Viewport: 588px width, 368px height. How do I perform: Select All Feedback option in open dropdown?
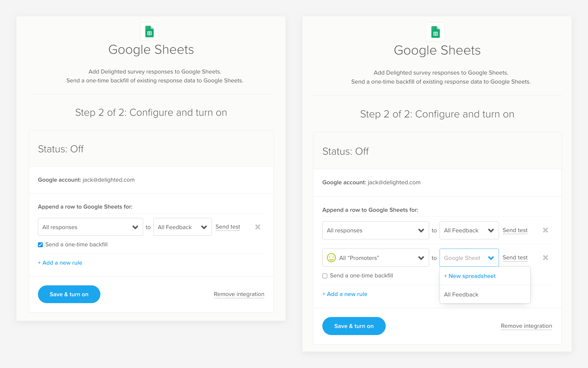(x=461, y=294)
